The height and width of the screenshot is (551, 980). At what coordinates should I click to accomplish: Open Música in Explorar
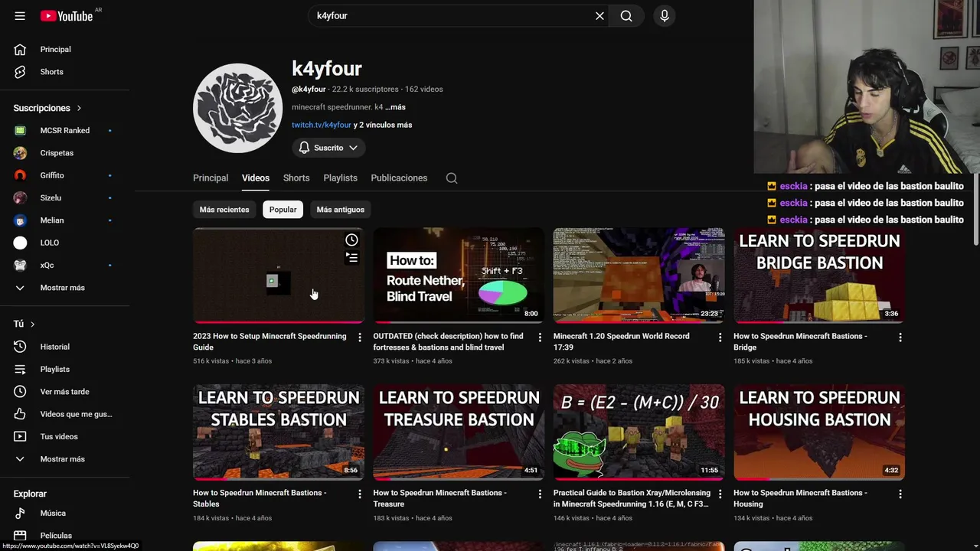[x=65, y=513]
